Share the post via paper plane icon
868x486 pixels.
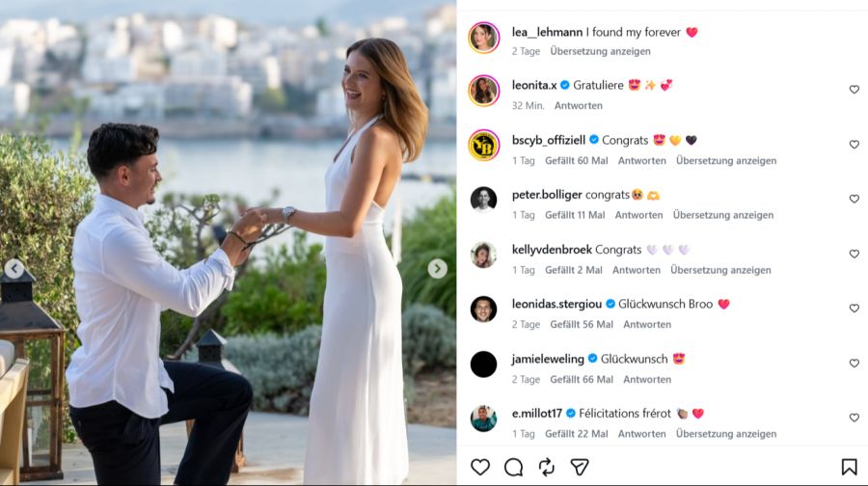pyautogui.click(x=580, y=467)
